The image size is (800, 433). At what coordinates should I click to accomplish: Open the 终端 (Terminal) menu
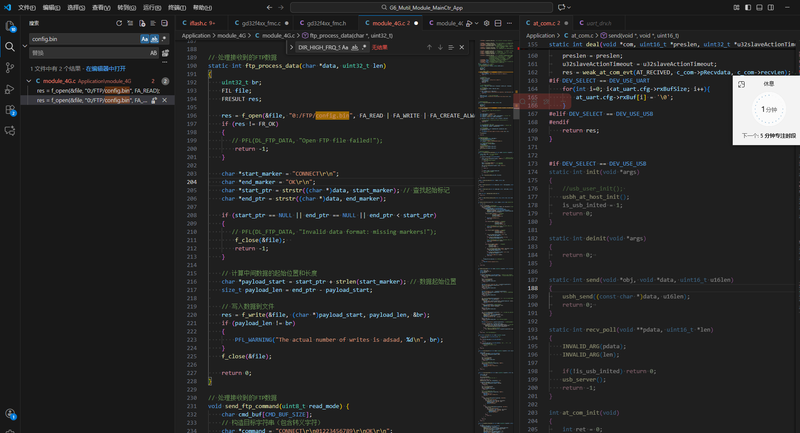(x=176, y=6)
